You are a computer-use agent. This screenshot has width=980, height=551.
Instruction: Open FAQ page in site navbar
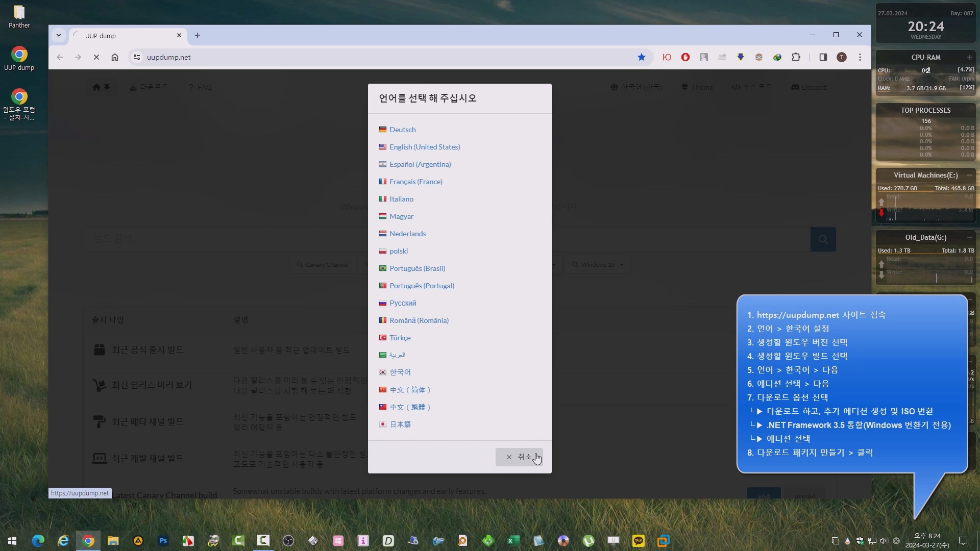pos(200,87)
